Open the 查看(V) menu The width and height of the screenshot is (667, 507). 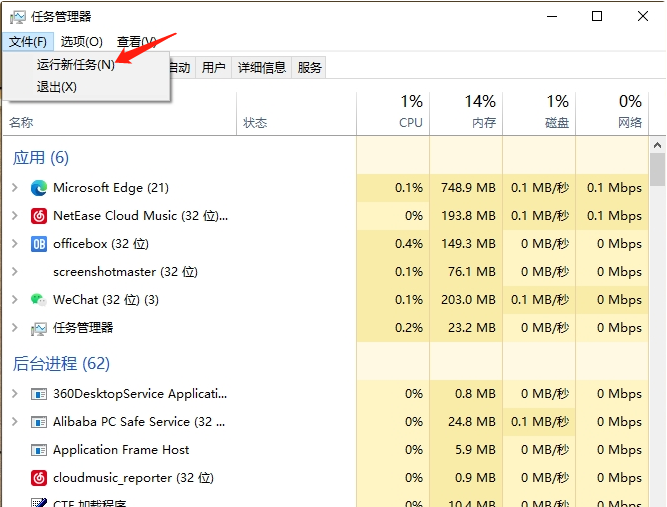pyautogui.click(x=136, y=42)
